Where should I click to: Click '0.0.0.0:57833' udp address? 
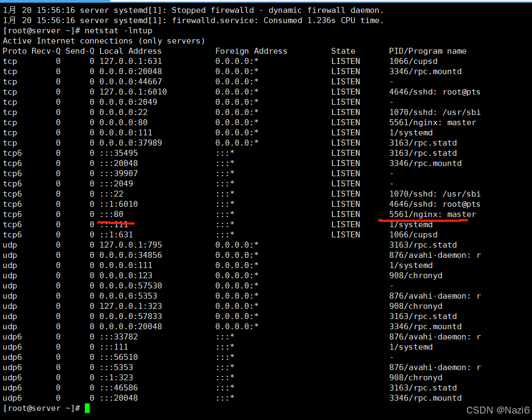pos(130,316)
